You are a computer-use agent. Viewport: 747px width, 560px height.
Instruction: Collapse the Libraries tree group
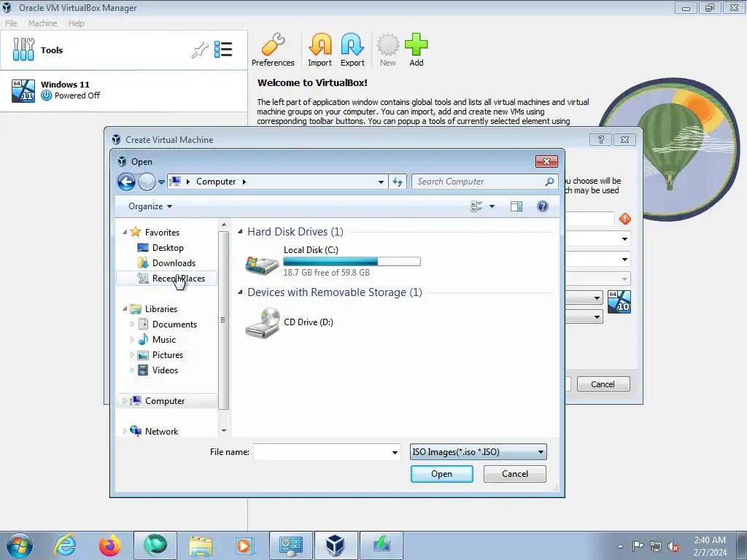click(x=125, y=309)
